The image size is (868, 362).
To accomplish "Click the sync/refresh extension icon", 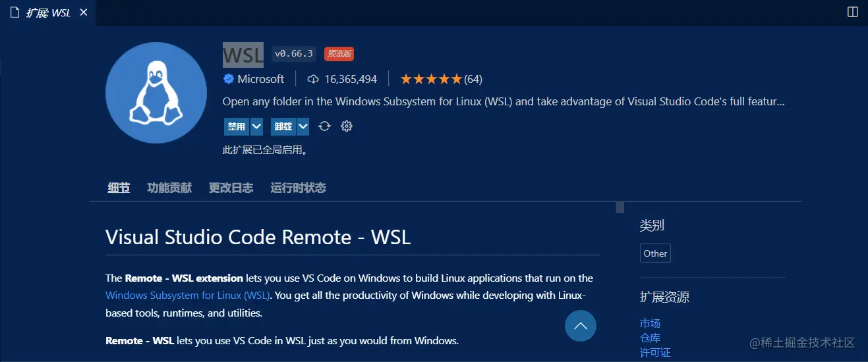I will [324, 126].
